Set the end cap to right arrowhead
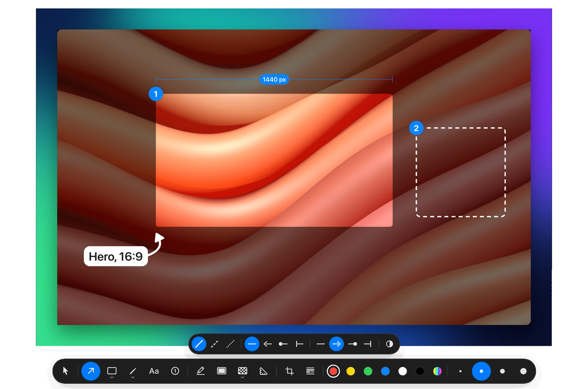The image size is (588, 389). coord(336,344)
